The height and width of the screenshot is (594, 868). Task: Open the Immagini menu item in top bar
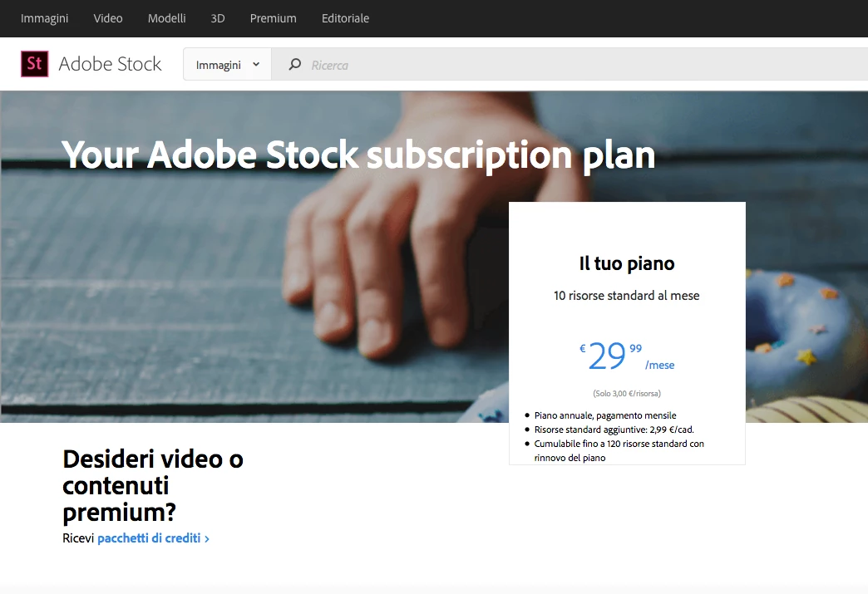coord(44,18)
